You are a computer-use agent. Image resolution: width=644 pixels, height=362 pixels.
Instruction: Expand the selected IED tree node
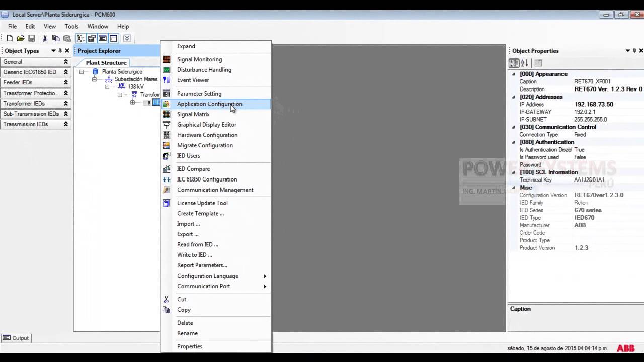(132, 103)
